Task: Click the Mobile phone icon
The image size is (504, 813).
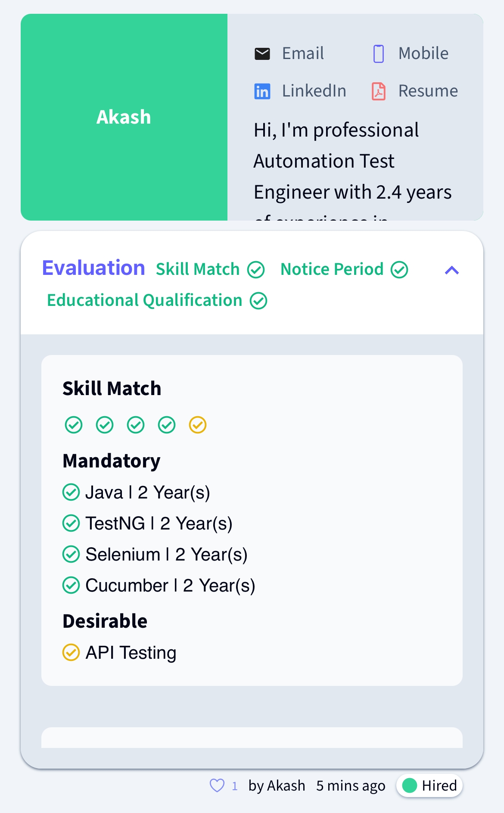Action: pos(379,54)
